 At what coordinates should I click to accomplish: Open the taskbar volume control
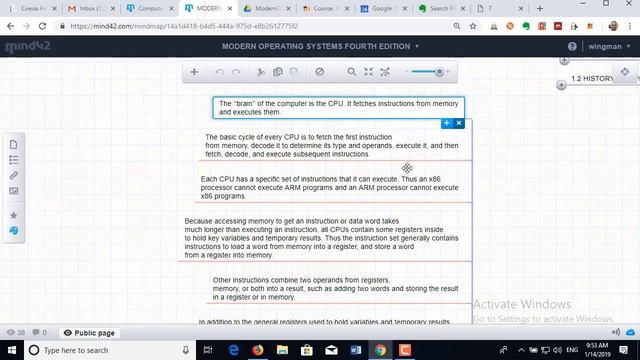pyautogui.click(x=557, y=350)
